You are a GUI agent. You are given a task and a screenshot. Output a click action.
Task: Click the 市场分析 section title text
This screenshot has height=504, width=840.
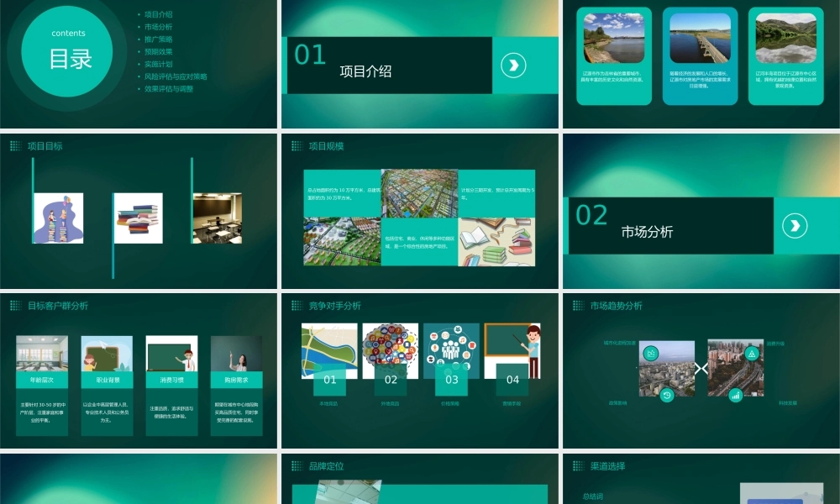(647, 232)
